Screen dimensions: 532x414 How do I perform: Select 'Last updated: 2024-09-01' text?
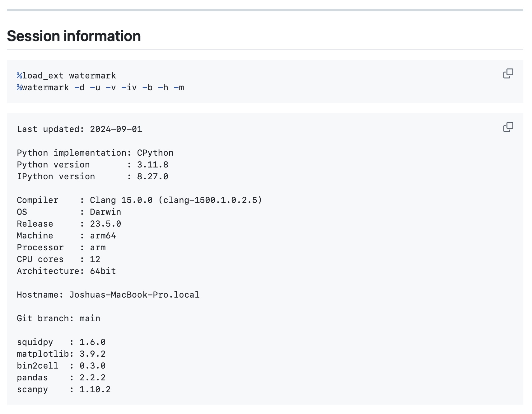click(x=80, y=129)
